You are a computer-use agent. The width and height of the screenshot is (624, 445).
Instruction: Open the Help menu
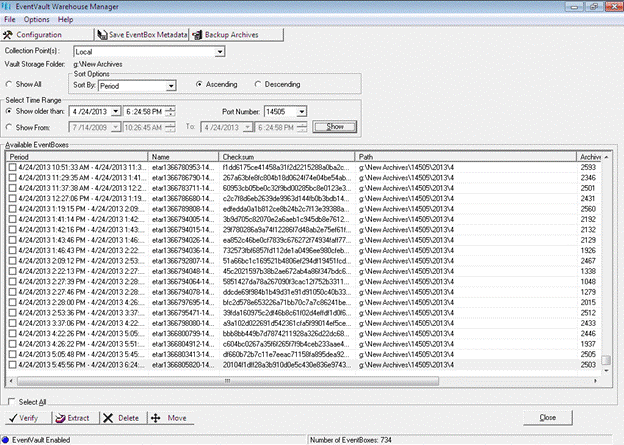[x=65, y=20]
